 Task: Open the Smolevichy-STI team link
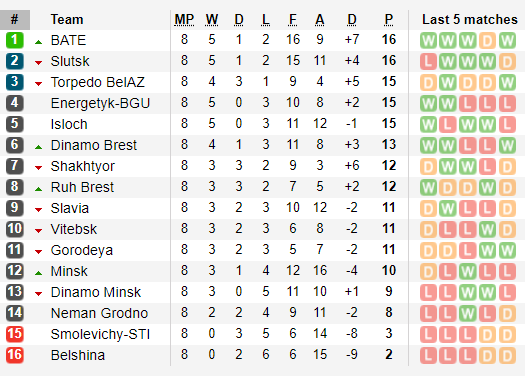[100, 334]
